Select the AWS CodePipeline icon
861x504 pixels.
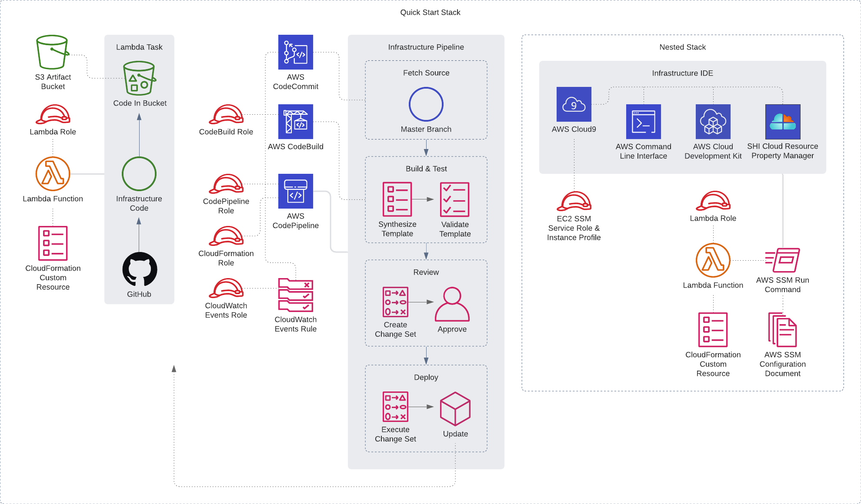click(x=296, y=191)
